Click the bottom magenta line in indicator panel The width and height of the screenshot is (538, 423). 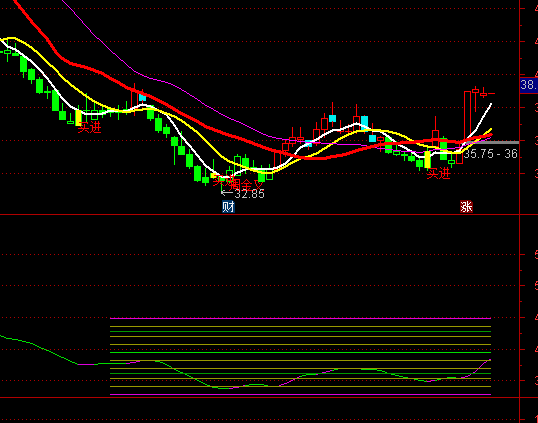tap(300, 395)
